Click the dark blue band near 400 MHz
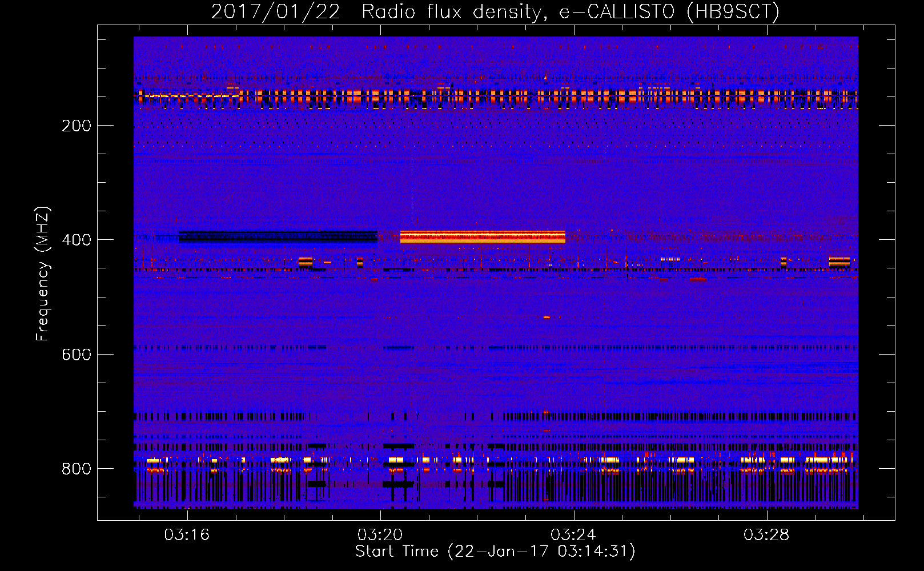 point(278,236)
